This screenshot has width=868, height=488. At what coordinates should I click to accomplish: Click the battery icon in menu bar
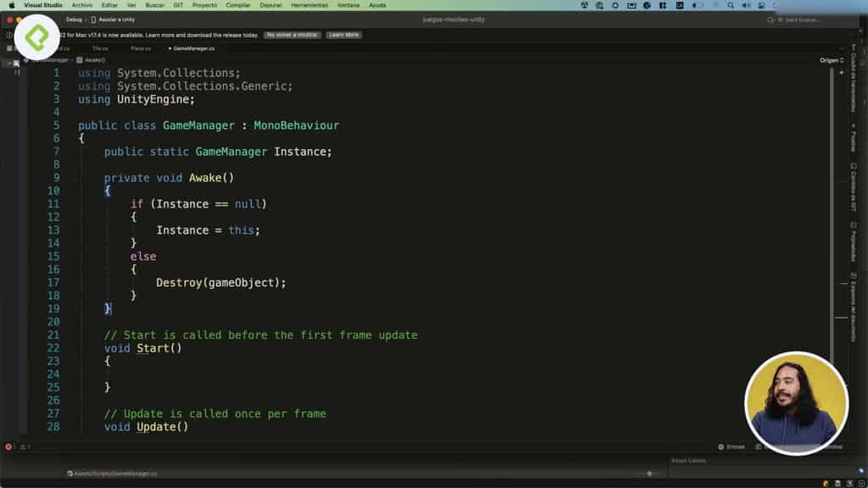point(698,6)
